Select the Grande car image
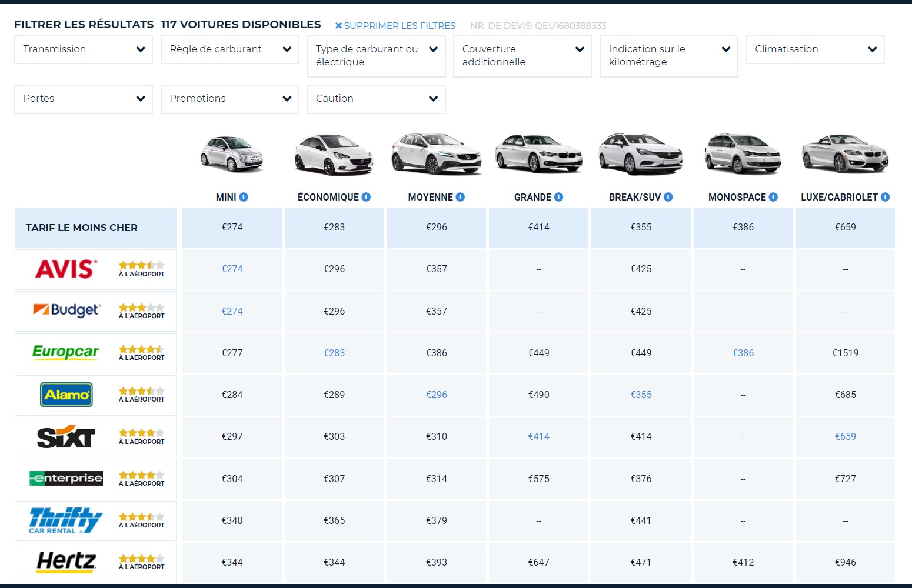 tap(538, 154)
